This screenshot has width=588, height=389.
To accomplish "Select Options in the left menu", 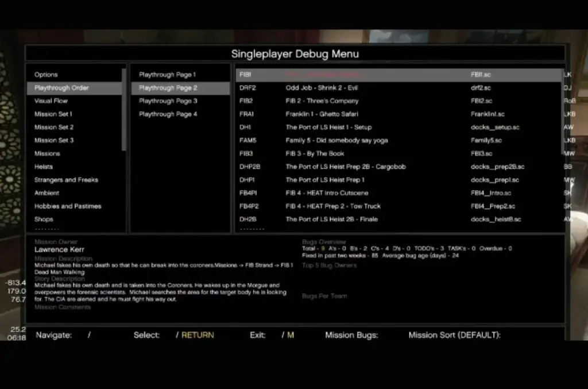I will (x=46, y=75).
